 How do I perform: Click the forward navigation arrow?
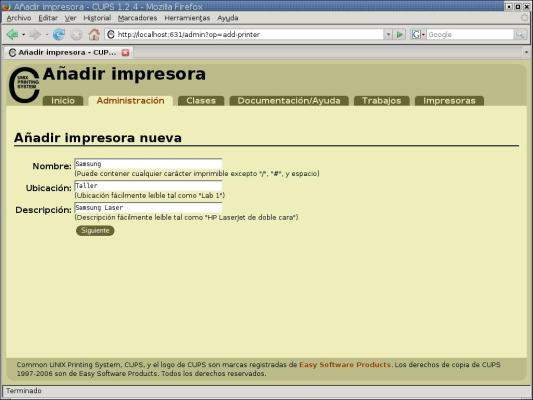[34, 34]
